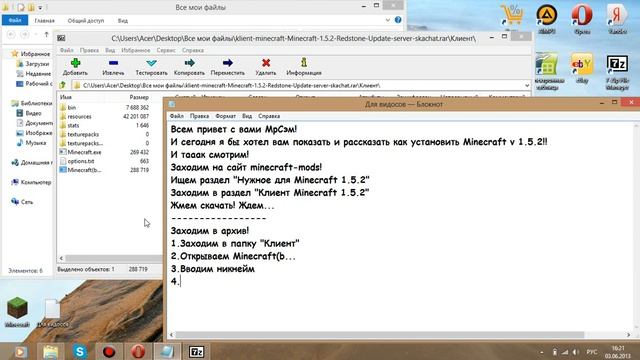640x360 pixels.
Task: Click the Копировать (Copy) toolbar icon
Action: (189, 63)
